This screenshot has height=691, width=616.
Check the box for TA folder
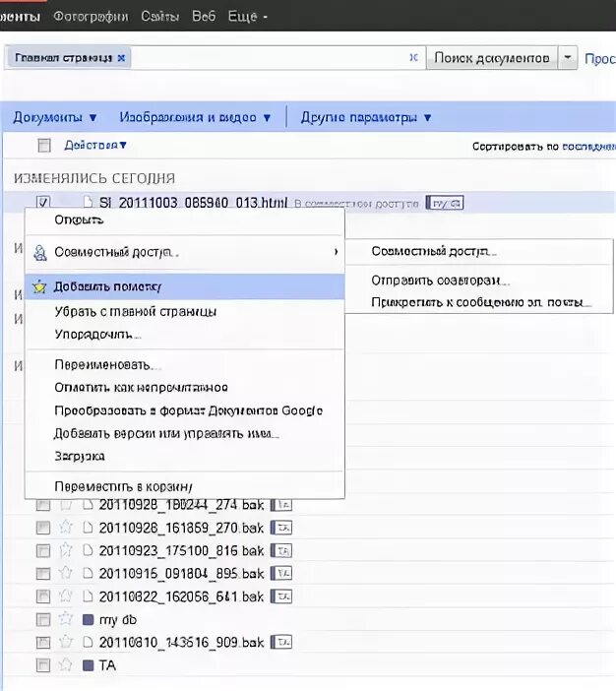43,665
